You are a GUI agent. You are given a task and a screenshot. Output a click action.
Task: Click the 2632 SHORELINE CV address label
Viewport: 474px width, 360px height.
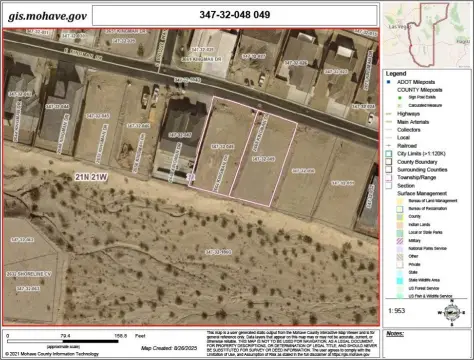tap(29, 274)
